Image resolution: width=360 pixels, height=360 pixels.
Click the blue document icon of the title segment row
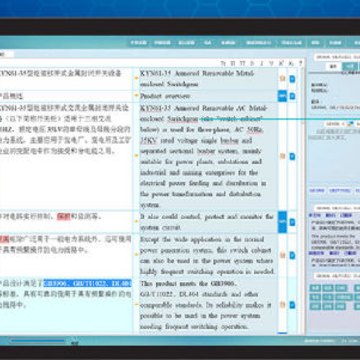pos(292,79)
